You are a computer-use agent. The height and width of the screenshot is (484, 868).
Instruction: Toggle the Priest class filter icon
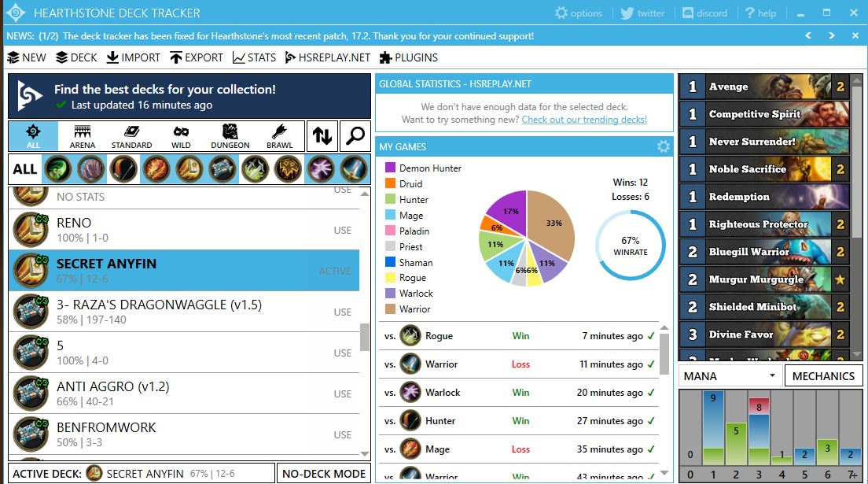[222, 169]
